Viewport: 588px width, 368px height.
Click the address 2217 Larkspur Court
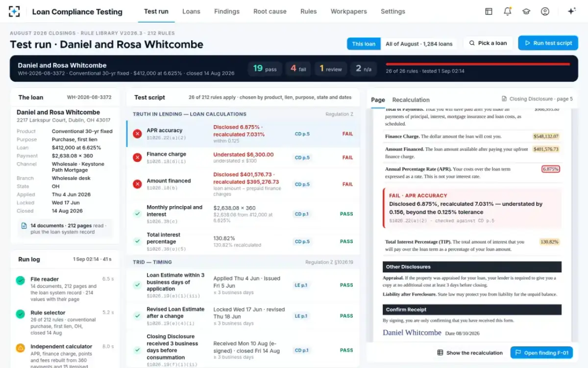pyautogui.click(x=63, y=120)
